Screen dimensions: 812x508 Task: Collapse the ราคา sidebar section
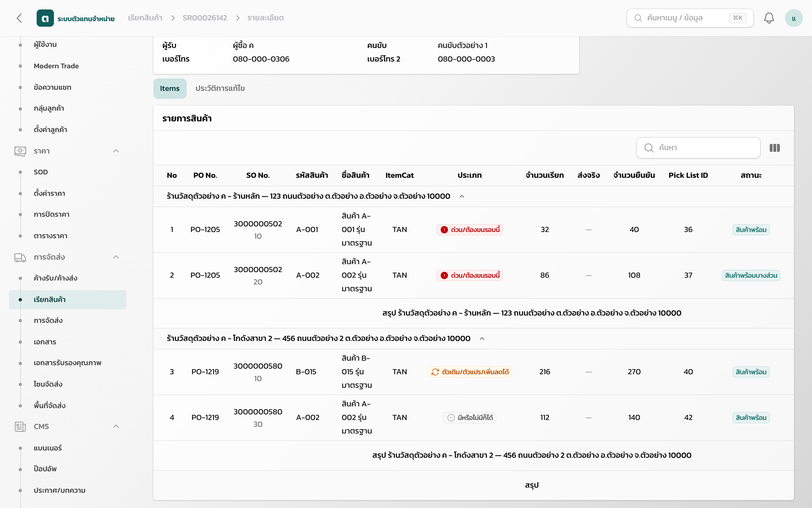(x=116, y=151)
